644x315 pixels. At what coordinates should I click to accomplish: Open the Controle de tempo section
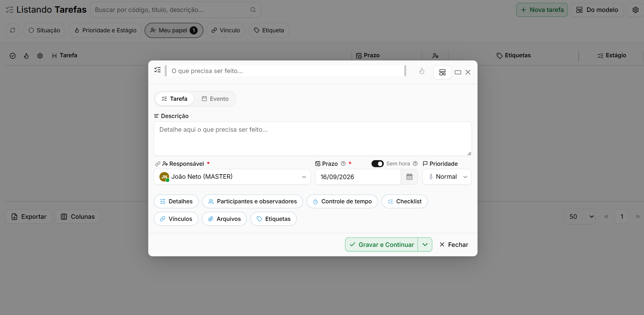pyautogui.click(x=342, y=202)
